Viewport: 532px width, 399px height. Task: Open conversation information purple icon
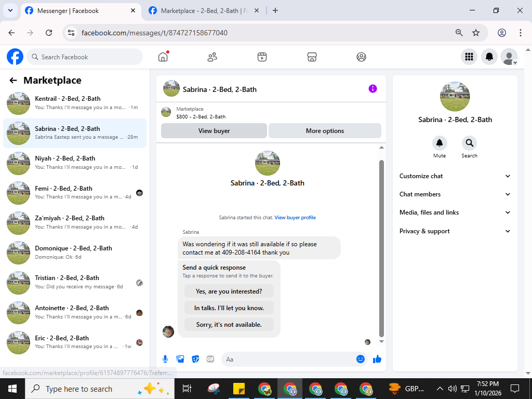click(373, 89)
